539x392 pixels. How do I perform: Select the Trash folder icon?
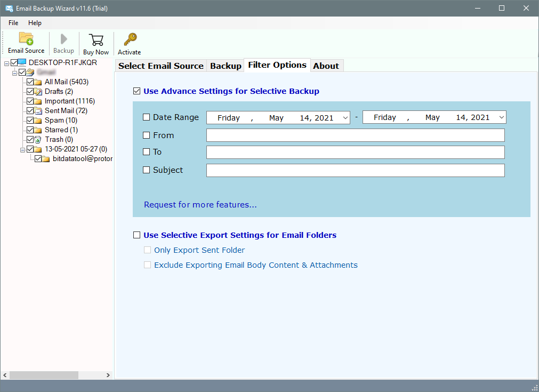[38, 140]
